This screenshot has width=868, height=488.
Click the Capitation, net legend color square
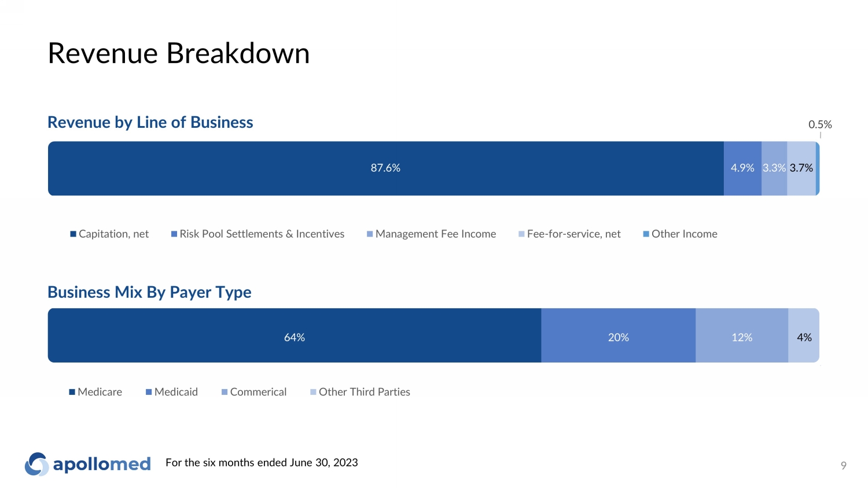[x=73, y=234]
